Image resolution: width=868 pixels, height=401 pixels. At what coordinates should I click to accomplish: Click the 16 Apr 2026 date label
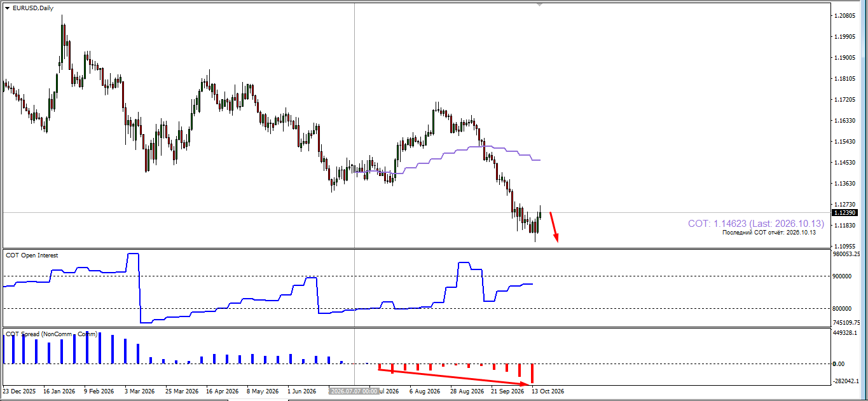[x=223, y=391]
